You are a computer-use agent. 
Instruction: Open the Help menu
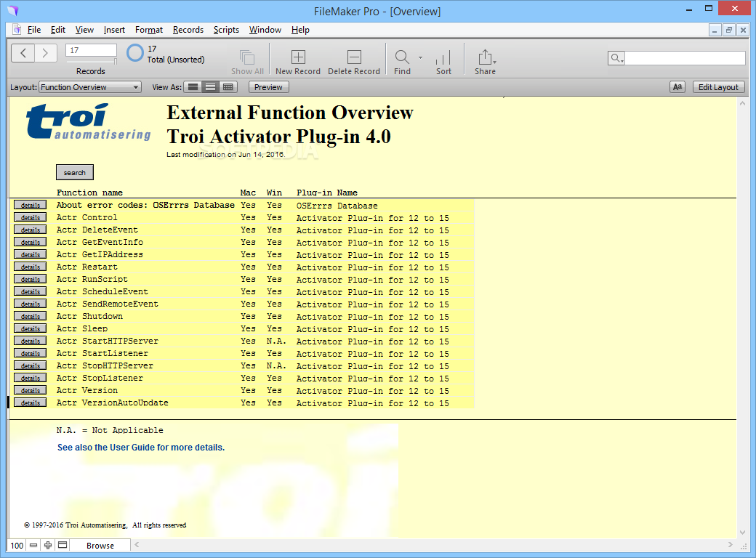coord(300,30)
